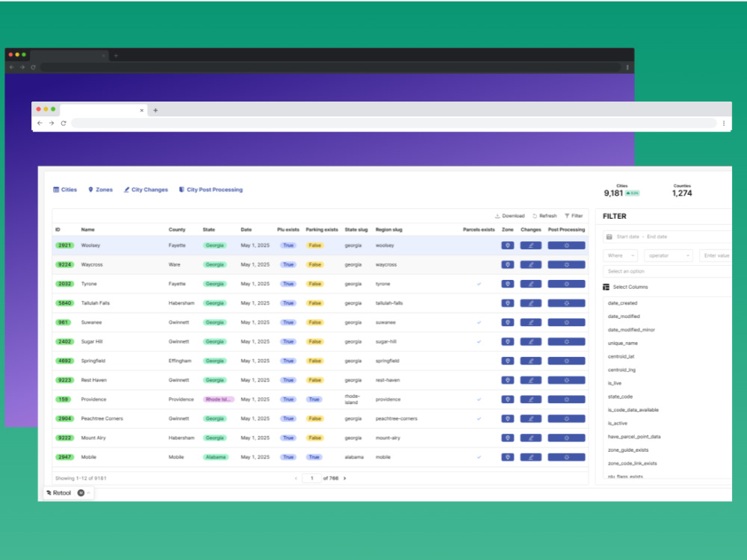Image resolution: width=747 pixels, height=560 pixels.
Task: Open changes editor for Mobile row
Action: 530,457
